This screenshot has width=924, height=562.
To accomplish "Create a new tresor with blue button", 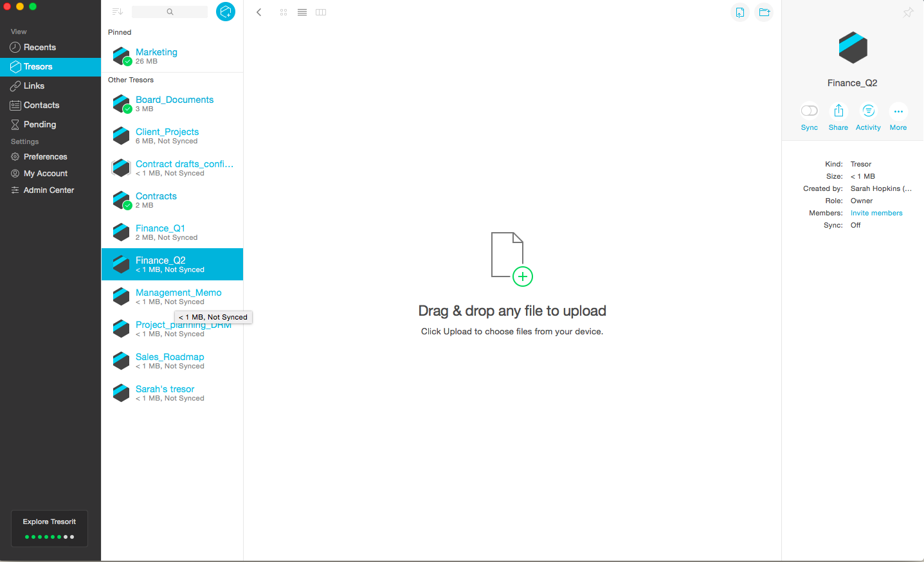I will coord(226,12).
